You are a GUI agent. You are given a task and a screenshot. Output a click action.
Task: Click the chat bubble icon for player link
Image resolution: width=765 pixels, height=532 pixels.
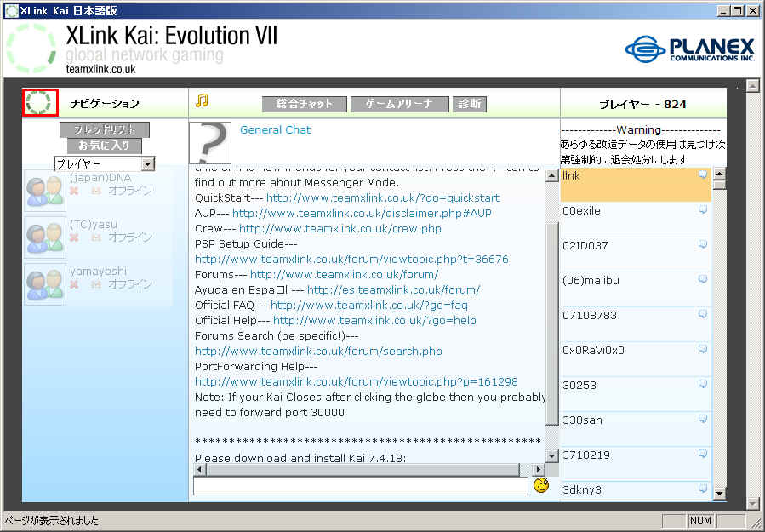(703, 174)
